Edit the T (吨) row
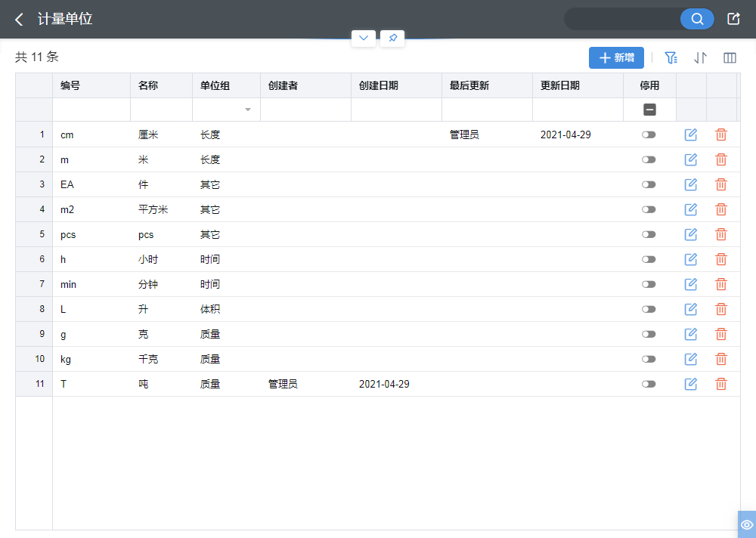Screen dimensions: 756x538 pos(691,384)
